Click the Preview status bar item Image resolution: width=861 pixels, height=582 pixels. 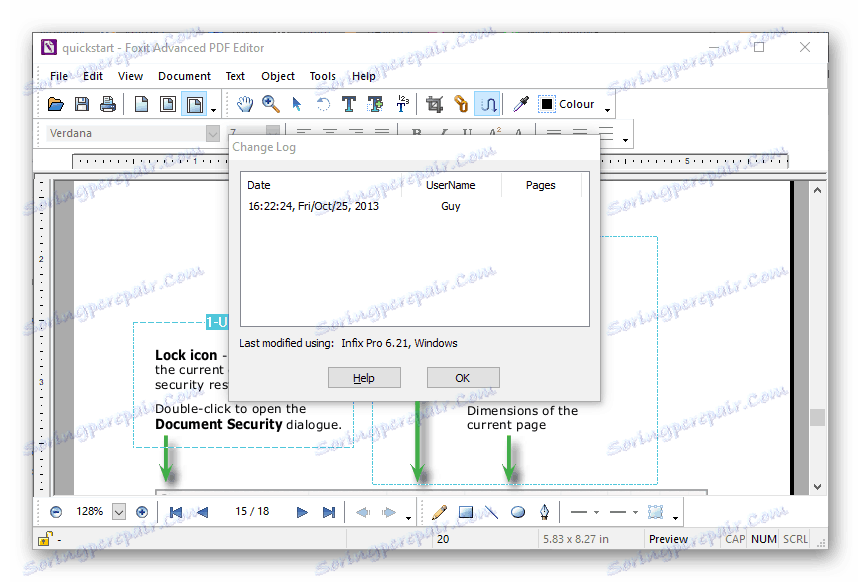tap(668, 539)
